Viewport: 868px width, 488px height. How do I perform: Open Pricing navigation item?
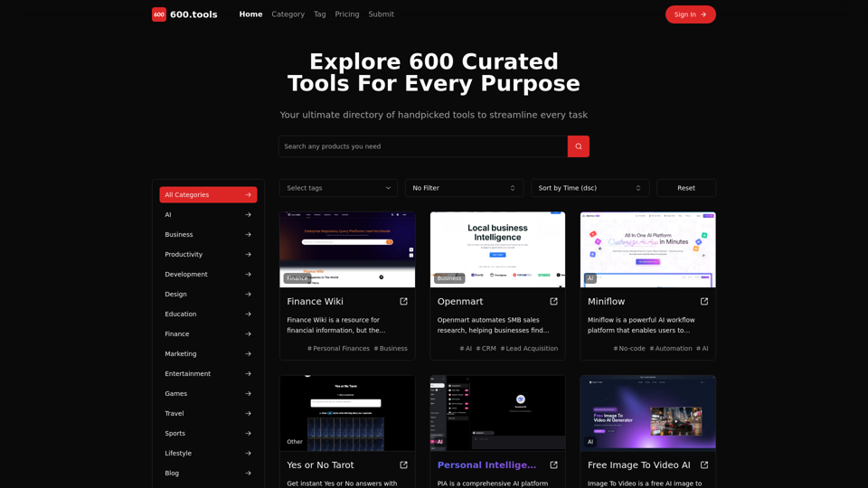(347, 14)
